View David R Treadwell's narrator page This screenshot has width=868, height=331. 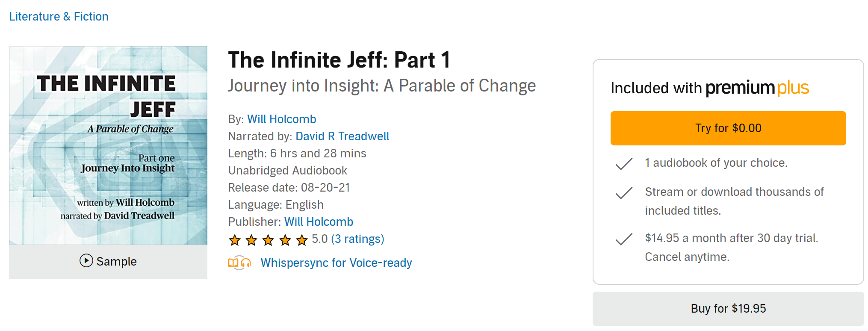[342, 136]
